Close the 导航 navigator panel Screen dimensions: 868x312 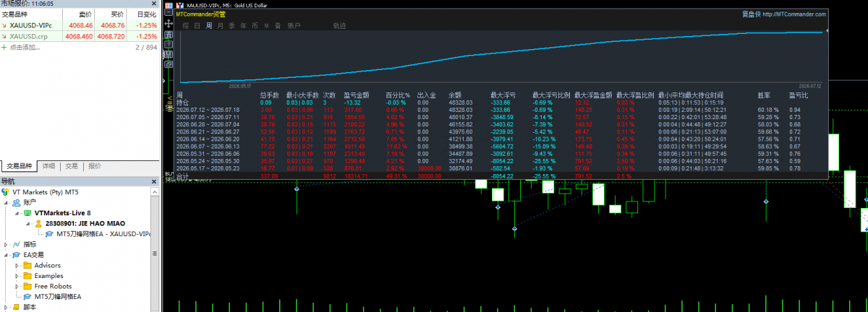154,182
